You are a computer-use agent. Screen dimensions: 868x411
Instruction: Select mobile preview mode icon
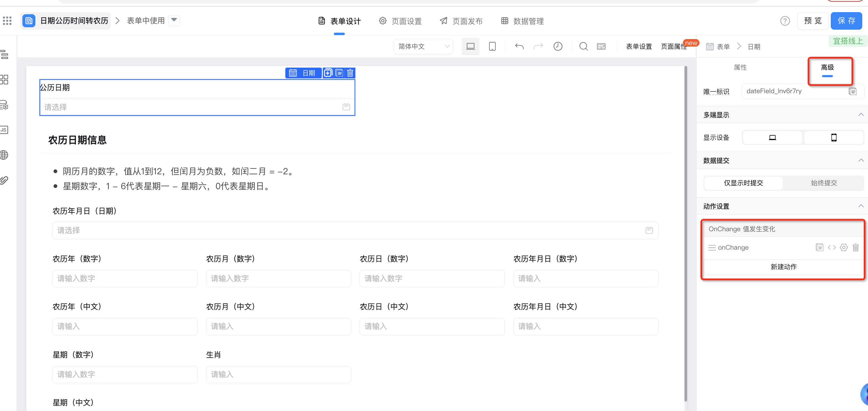pyautogui.click(x=492, y=47)
